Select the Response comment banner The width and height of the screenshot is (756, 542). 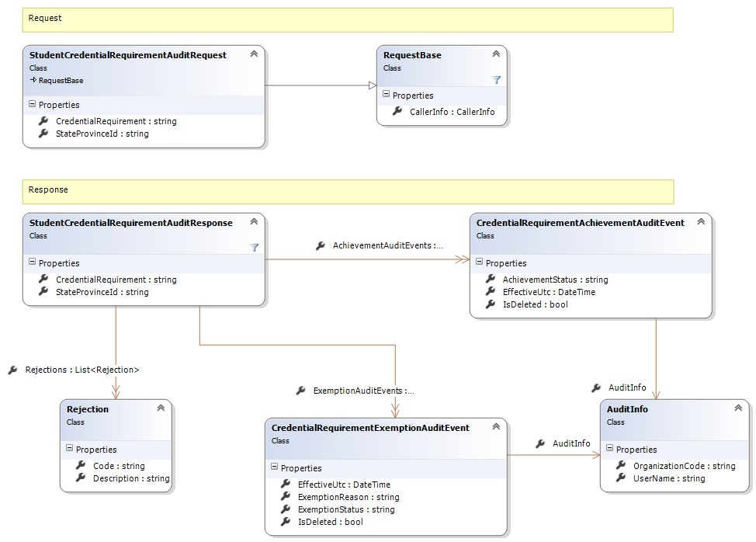[x=348, y=191]
